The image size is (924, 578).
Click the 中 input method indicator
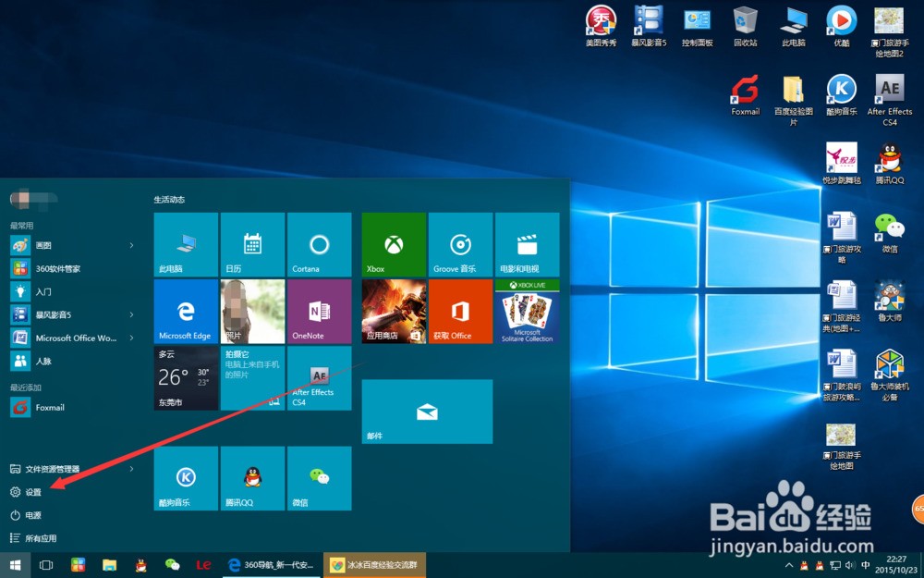pos(866,566)
